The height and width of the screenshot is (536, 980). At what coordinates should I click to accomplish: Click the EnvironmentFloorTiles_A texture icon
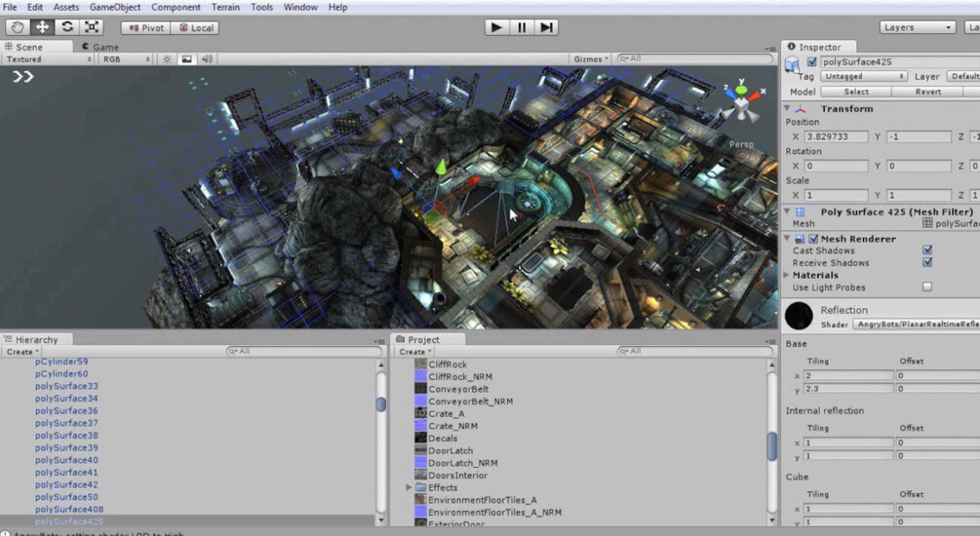coord(420,500)
